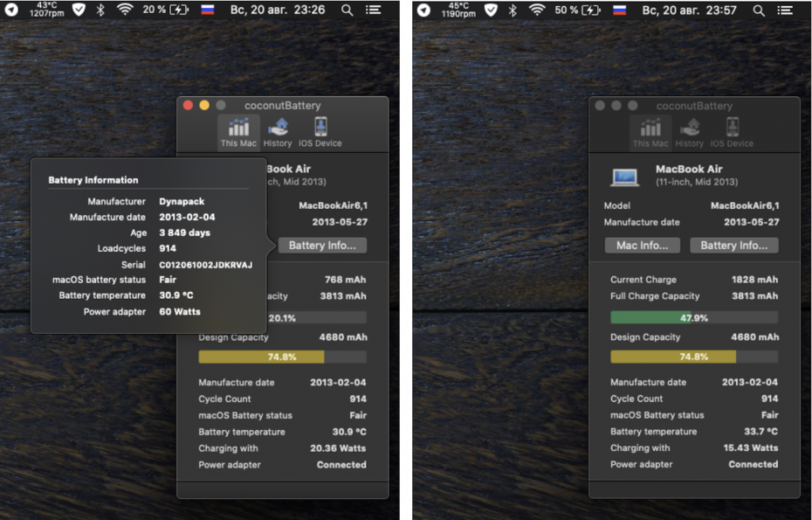
Task: Select This Mac tab in the inactive coconutBattery window
Action: click(650, 132)
